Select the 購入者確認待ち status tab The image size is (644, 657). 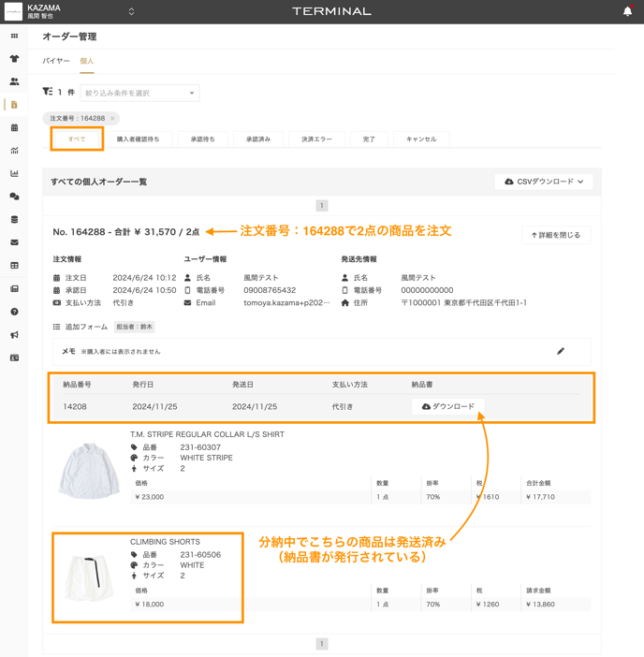coord(138,139)
